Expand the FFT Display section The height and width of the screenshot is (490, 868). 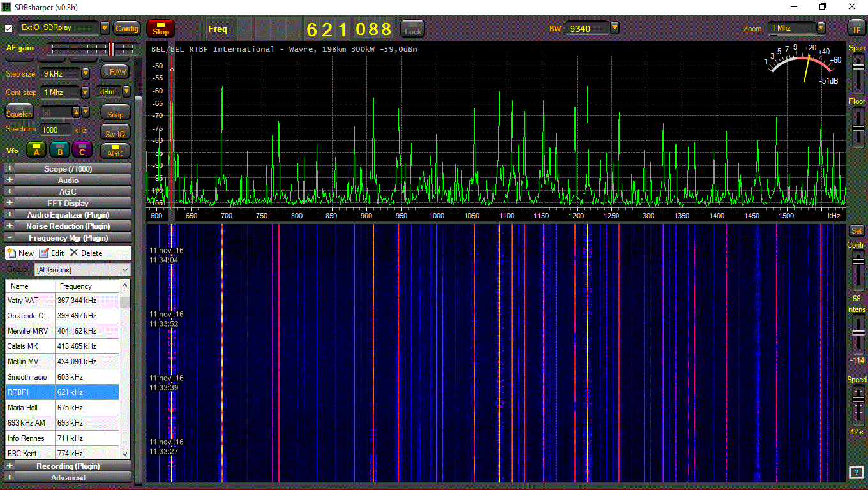68,203
